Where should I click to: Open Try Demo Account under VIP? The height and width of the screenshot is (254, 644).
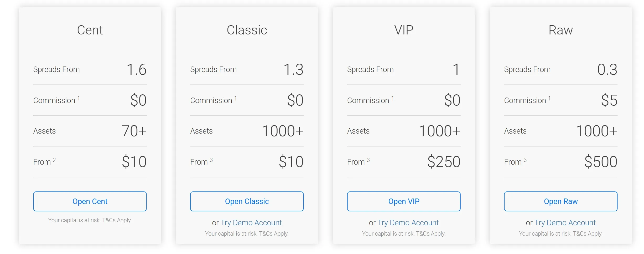pyautogui.click(x=408, y=223)
